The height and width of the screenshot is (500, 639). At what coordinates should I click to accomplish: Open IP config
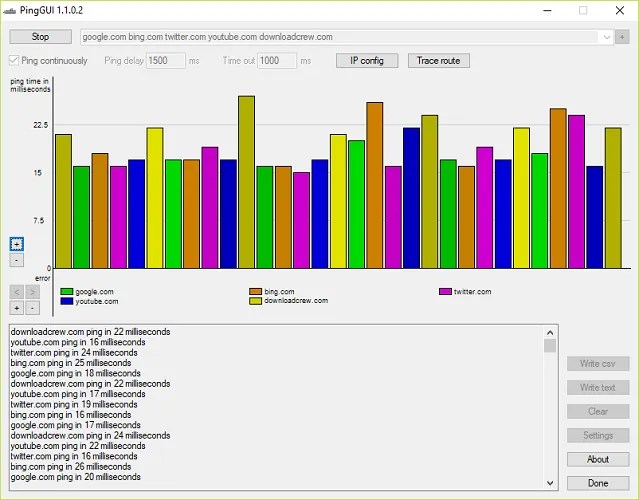tap(367, 61)
